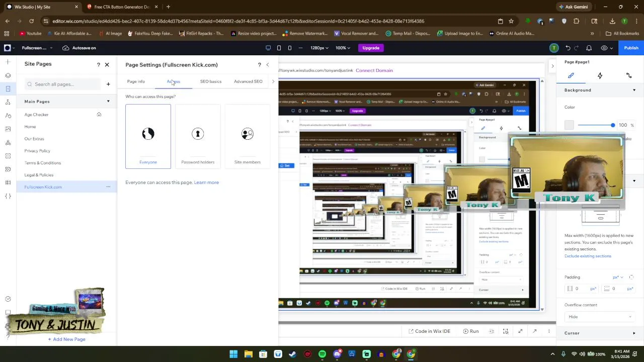The width and height of the screenshot is (644, 362).
Task: Open the Overflow content Hide dropdown
Action: pyautogui.click(x=599, y=317)
